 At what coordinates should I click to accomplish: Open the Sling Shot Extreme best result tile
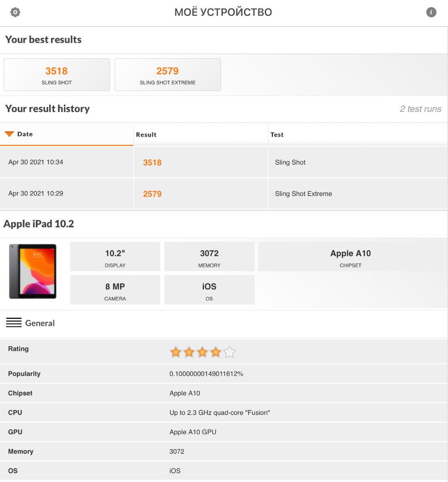pos(167,75)
